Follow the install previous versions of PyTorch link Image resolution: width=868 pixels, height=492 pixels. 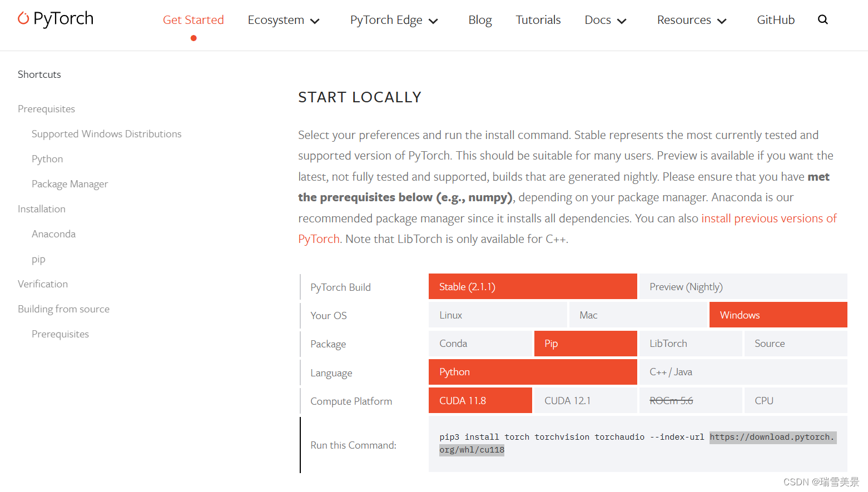click(x=769, y=218)
